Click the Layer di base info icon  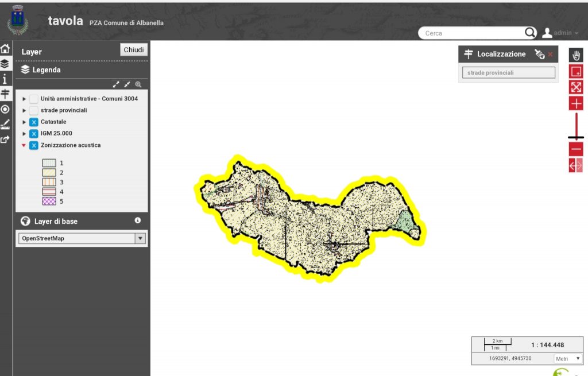tap(138, 220)
